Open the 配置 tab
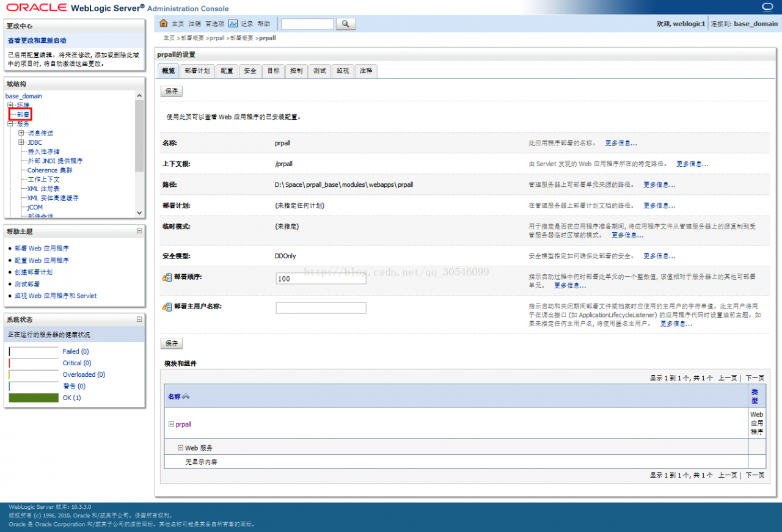This screenshot has width=782, height=532. pyautogui.click(x=227, y=71)
